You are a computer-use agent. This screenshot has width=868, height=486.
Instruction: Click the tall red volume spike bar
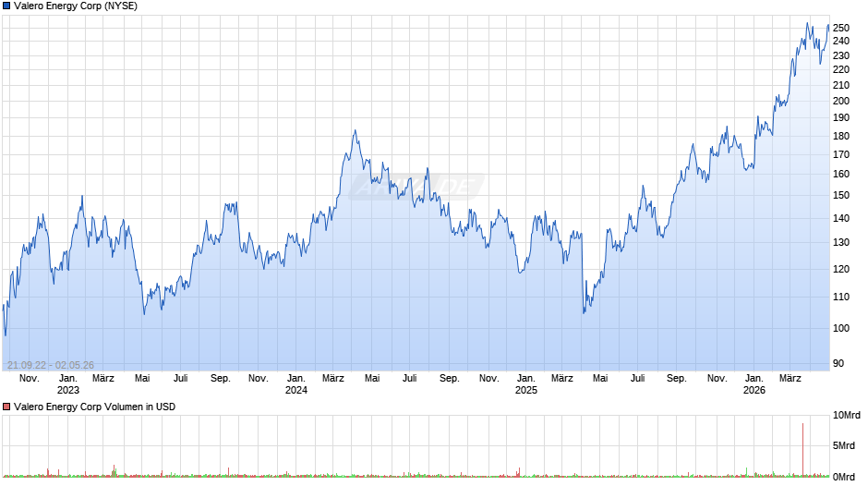click(x=802, y=449)
